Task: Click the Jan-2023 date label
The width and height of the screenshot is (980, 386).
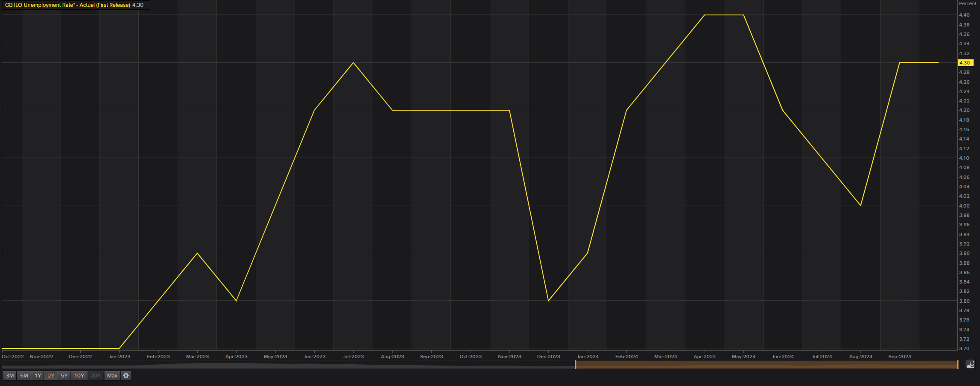Action: pyautogui.click(x=120, y=357)
